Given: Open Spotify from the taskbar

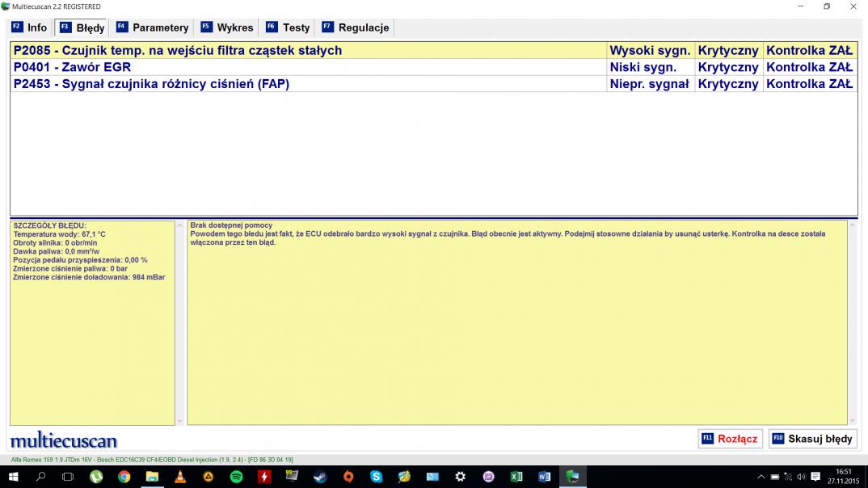Looking at the screenshot, I should [236, 477].
